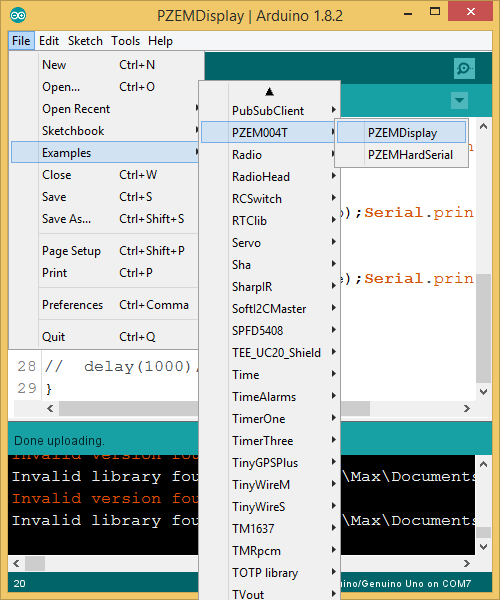Click console horizontal scrollbar thumb

35,563
